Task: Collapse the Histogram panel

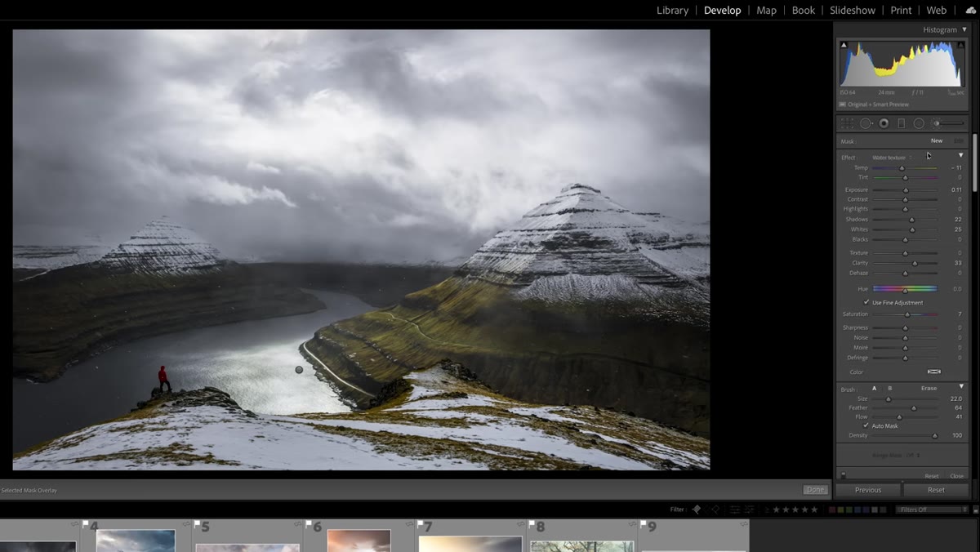Action: click(x=964, y=29)
